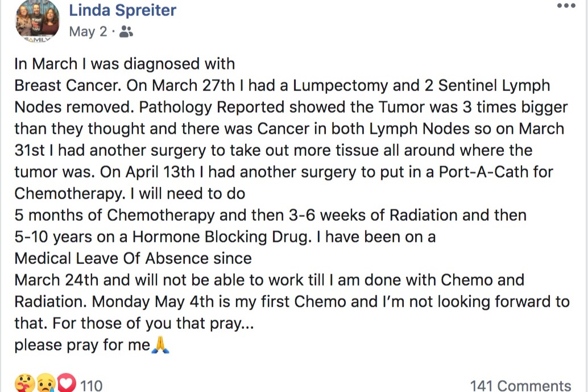Open Linda Spreiter's profile picture
The height and width of the screenshot is (392, 588).
(x=36, y=21)
